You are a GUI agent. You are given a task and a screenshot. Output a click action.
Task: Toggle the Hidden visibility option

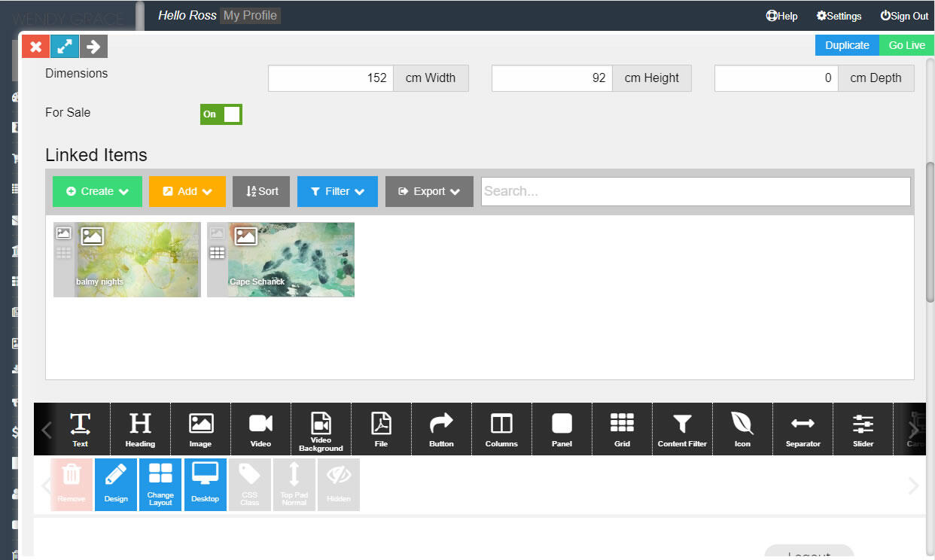(339, 485)
